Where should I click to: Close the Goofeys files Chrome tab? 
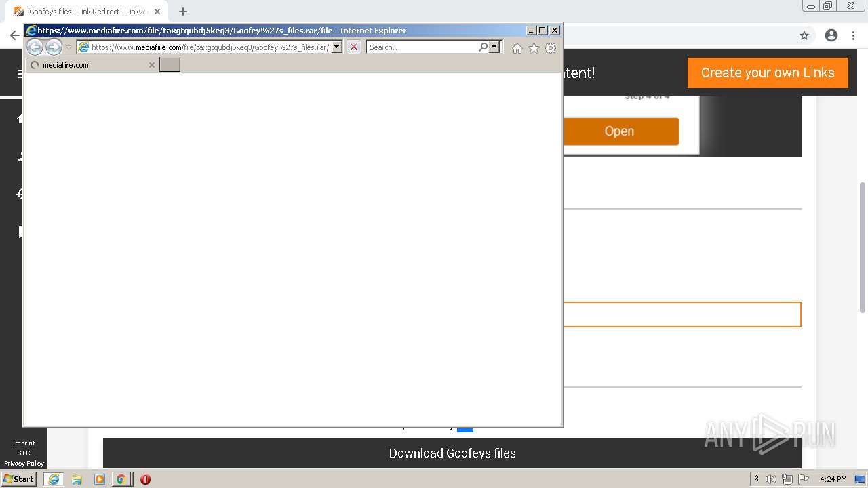point(157,12)
